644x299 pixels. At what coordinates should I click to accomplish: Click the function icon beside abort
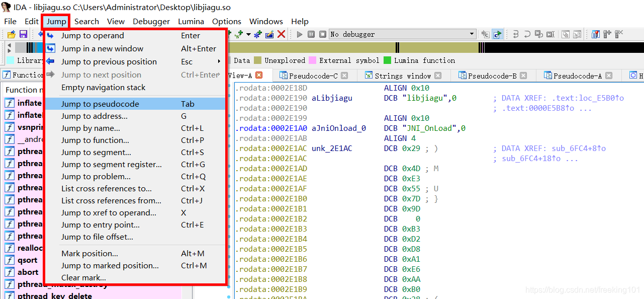click(10, 272)
